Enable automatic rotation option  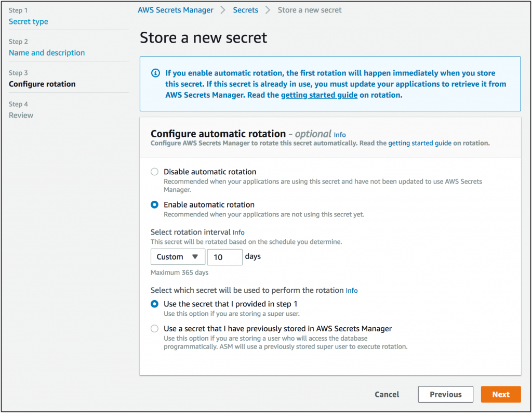tap(154, 204)
